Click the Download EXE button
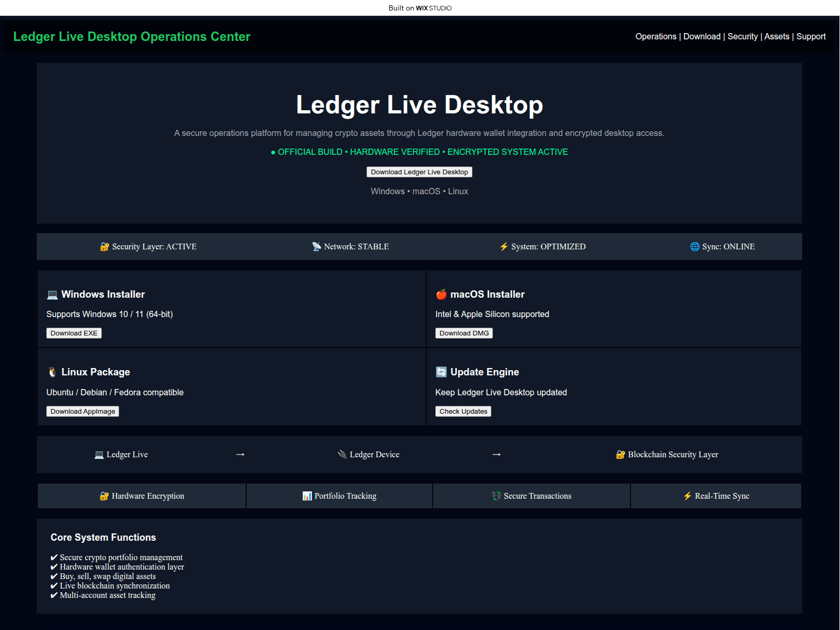This screenshot has height=630, width=840. pos(74,333)
